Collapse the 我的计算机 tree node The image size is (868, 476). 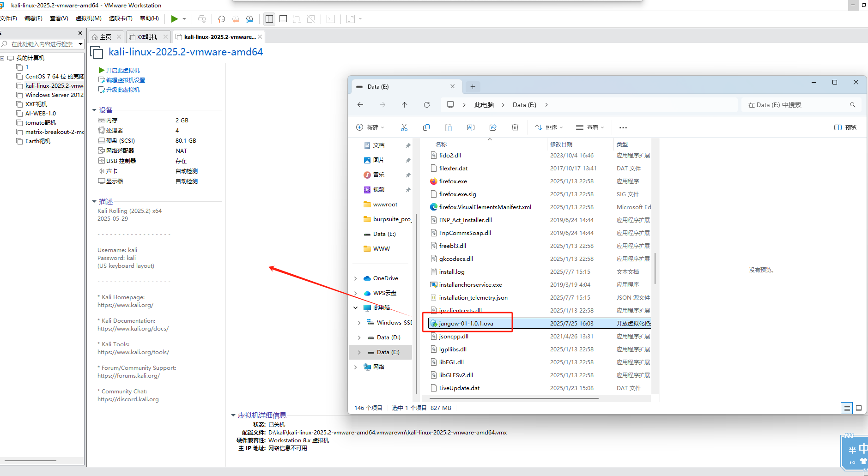tap(2, 58)
